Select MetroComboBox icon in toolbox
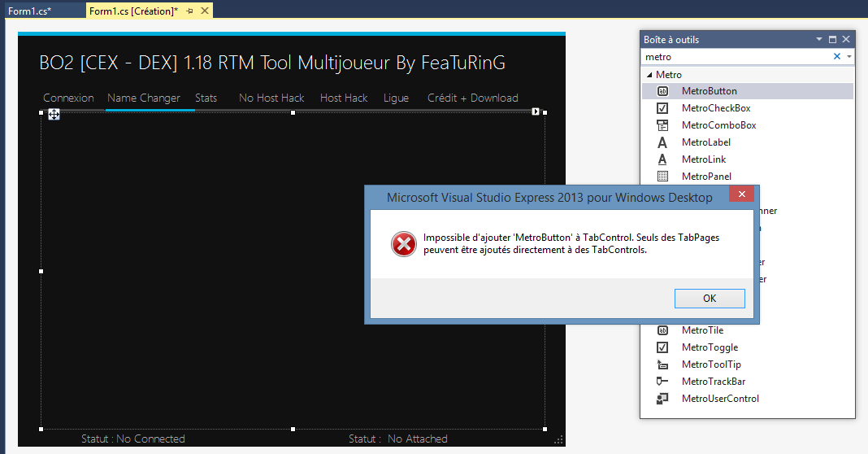Image resolution: width=868 pixels, height=454 pixels. (662, 125)
